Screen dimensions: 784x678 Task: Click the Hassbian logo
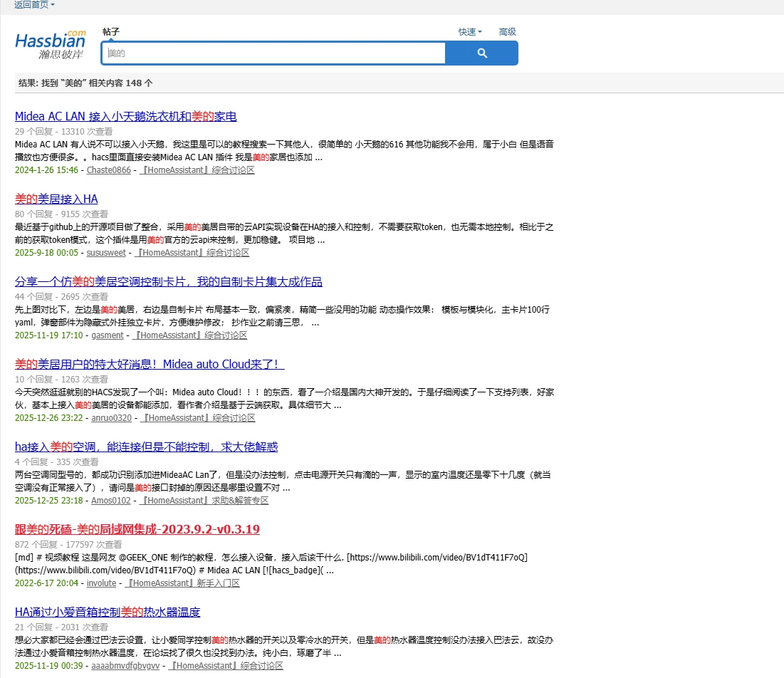pos(51,46)
